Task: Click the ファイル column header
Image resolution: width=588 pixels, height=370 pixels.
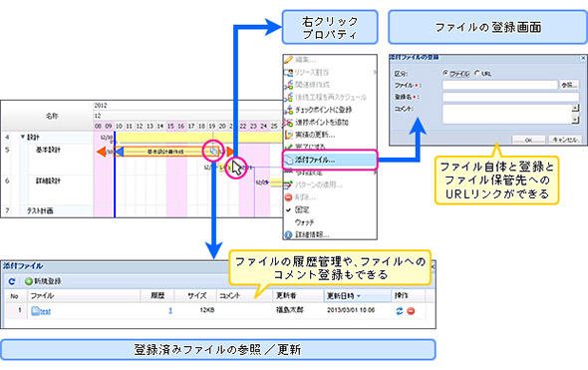Action: pos(84,295)
